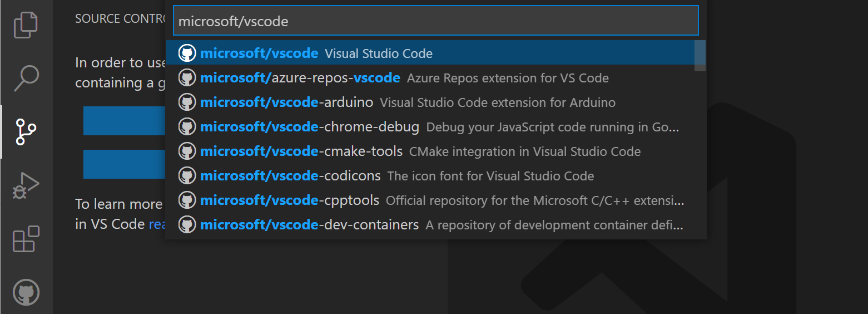Open the 'read' documentation link

[157, 224]
